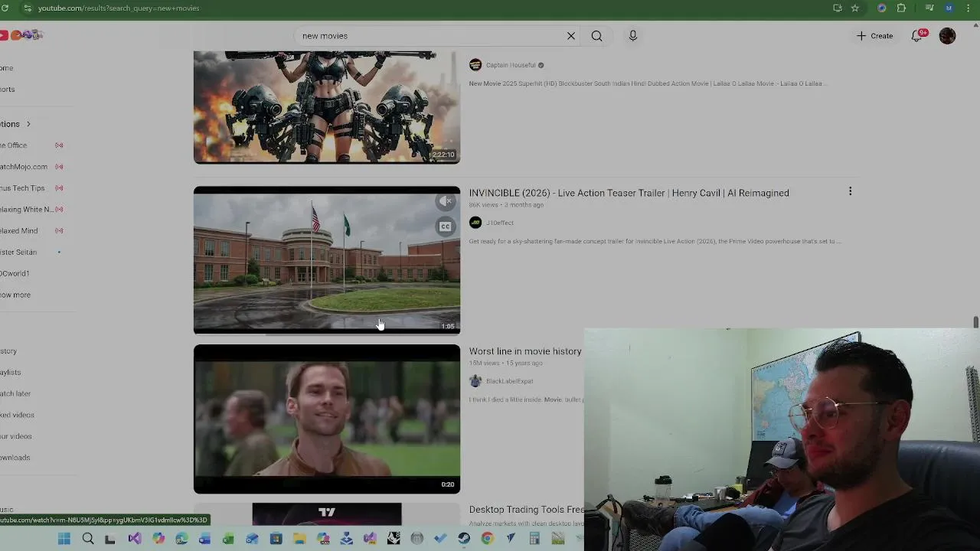Go to Shorts in the sidebar

click(x=8, y=90)
